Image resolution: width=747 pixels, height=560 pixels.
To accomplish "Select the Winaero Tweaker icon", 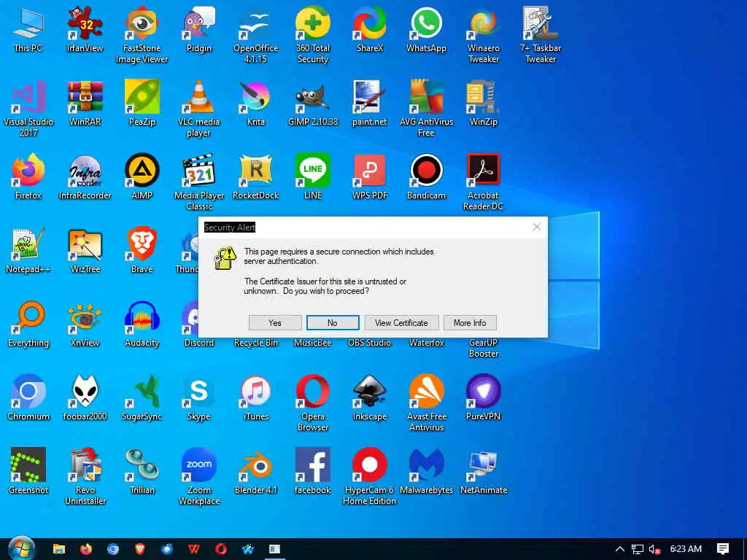I will click(x=484, y=35).
